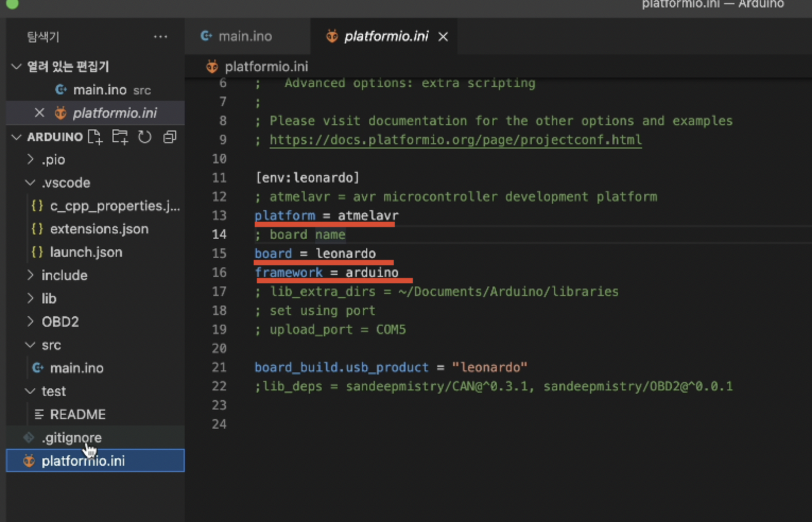Collapse the 열려 있는 편집기 section
The image size is (812, 522).
tap(15, 66)
